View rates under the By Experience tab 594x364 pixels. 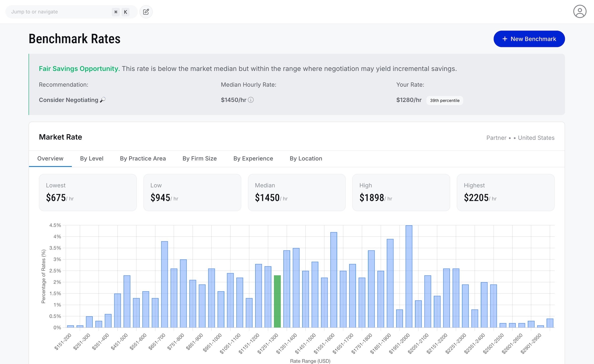pos(253,159)
